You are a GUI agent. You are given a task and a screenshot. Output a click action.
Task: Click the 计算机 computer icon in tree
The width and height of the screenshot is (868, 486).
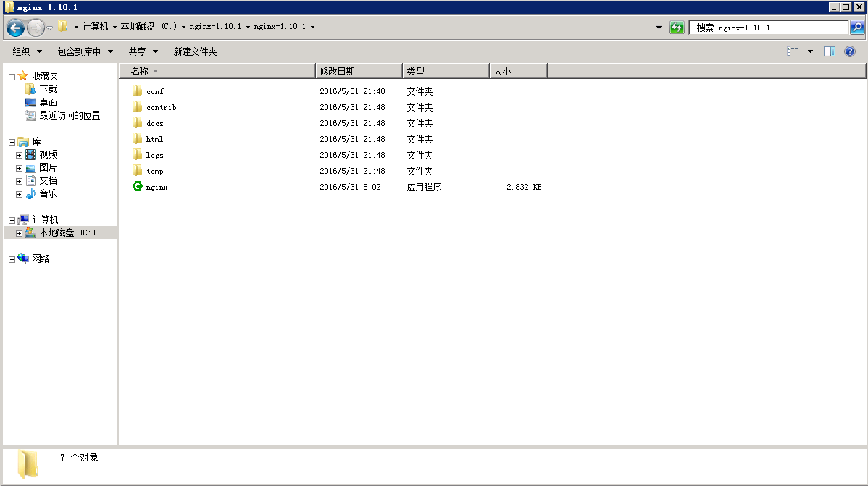(x=23, y=219)
